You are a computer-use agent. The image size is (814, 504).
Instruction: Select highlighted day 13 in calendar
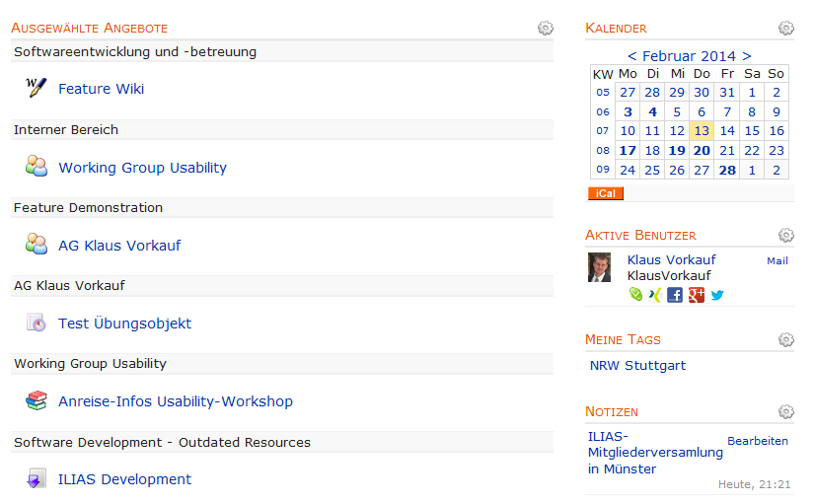[x=702, y=131]
